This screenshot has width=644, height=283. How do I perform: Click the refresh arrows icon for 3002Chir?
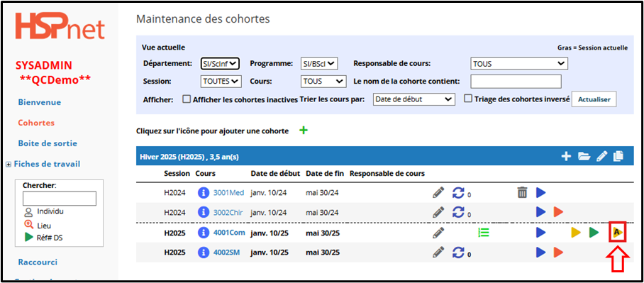pyautogui.click(x=458, y=212)
